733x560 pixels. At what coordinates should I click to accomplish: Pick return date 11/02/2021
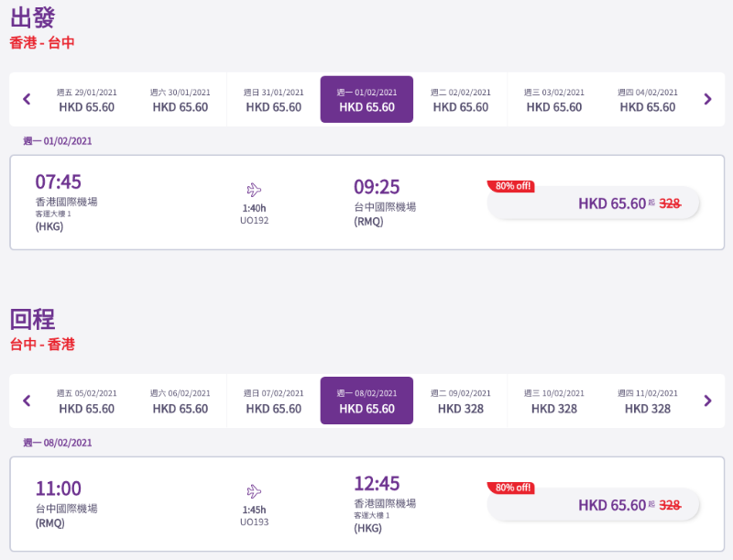648,401
